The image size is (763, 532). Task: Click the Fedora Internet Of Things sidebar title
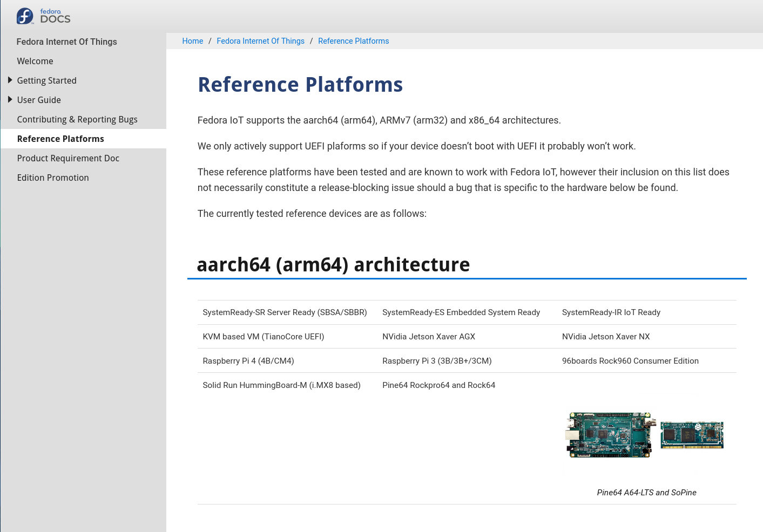pyautogui.click(x=66, y=42)
